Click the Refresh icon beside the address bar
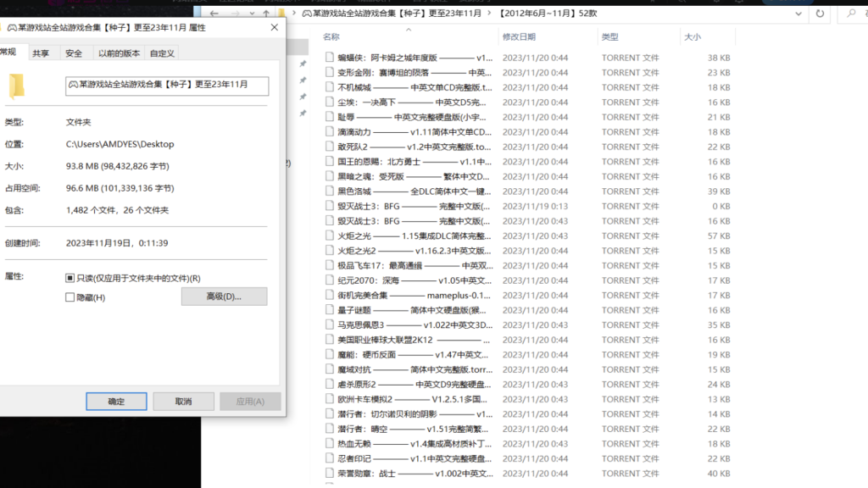Viewport: 868px width, 488px height. tap(820, 14)
